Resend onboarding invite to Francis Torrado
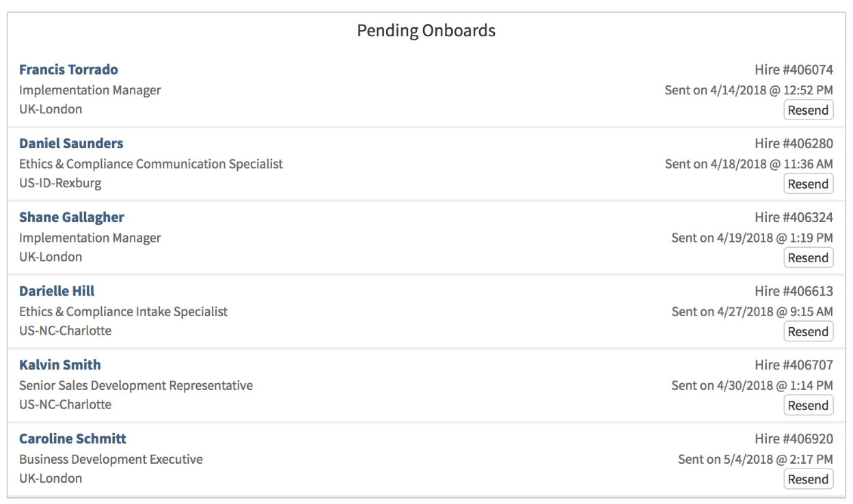 [808, 109]
